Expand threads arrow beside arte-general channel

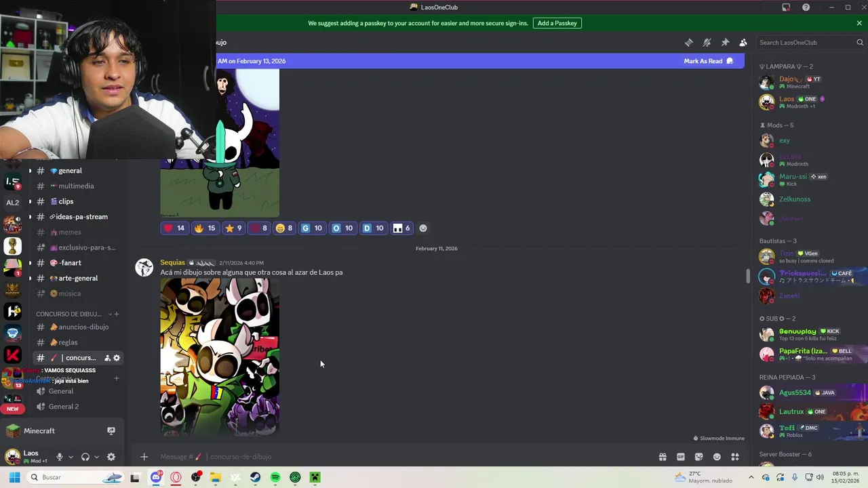(x=30, y=278)
